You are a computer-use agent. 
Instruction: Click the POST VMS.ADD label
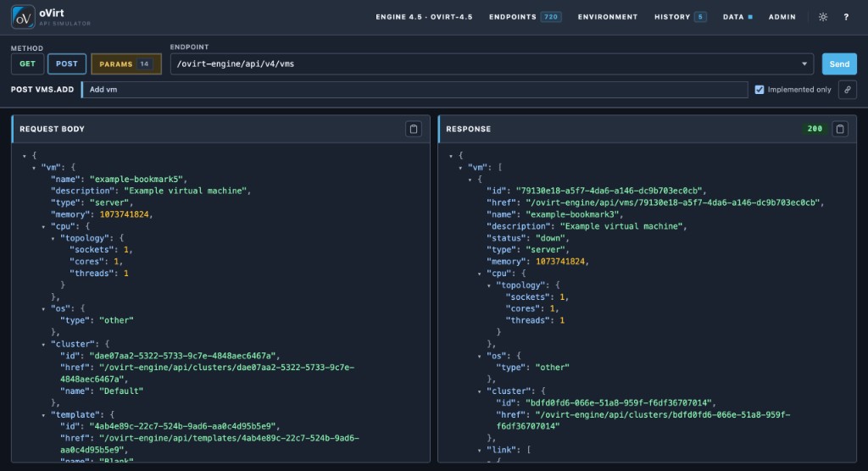pyautogui.click(x=42, y=90)
